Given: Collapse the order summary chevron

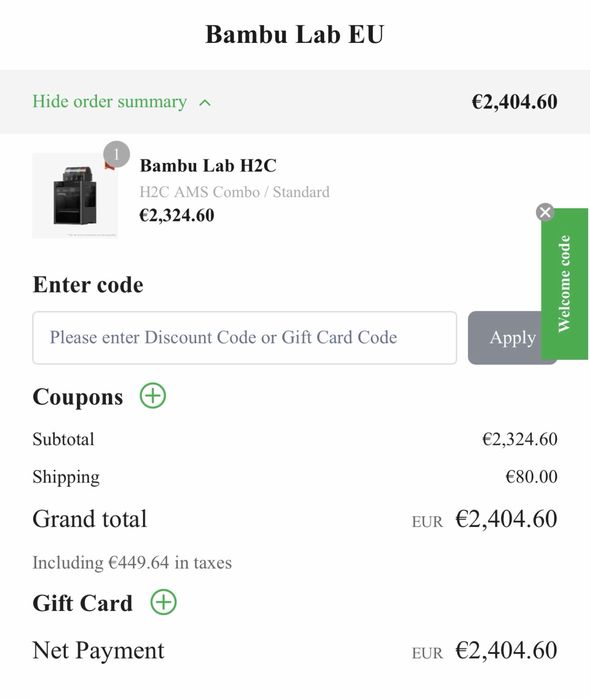Looking at the screenshot, I should 205,103.
